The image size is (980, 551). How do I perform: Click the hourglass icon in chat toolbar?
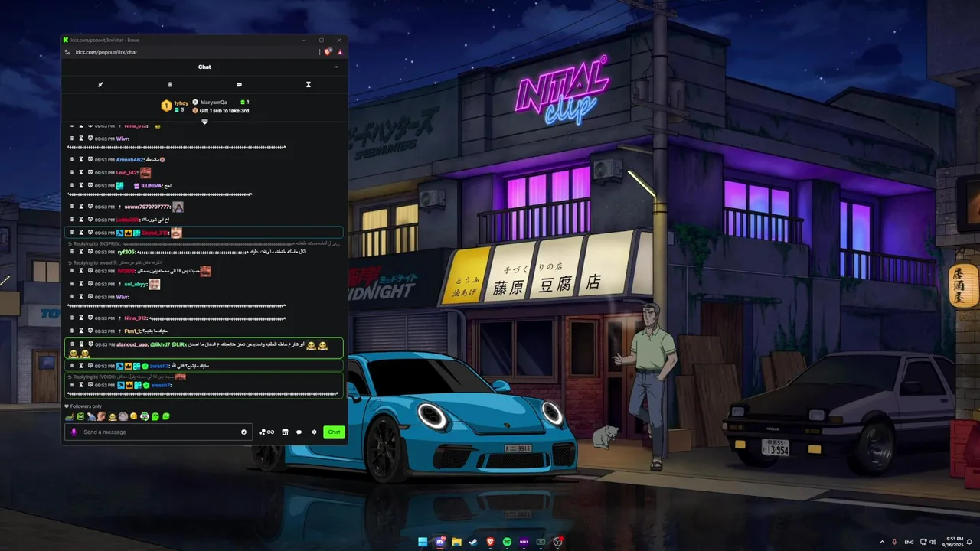309,85
